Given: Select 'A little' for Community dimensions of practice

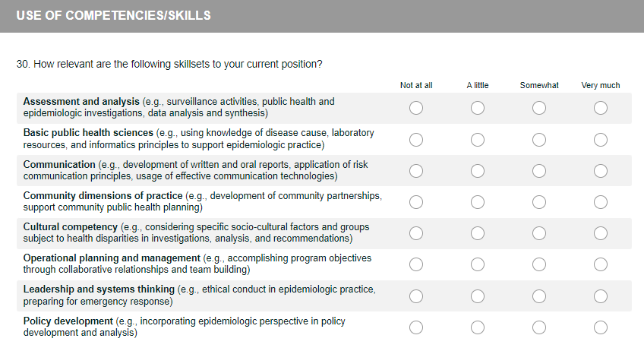Looking at the screenshot, I should [x=478, y=201].
